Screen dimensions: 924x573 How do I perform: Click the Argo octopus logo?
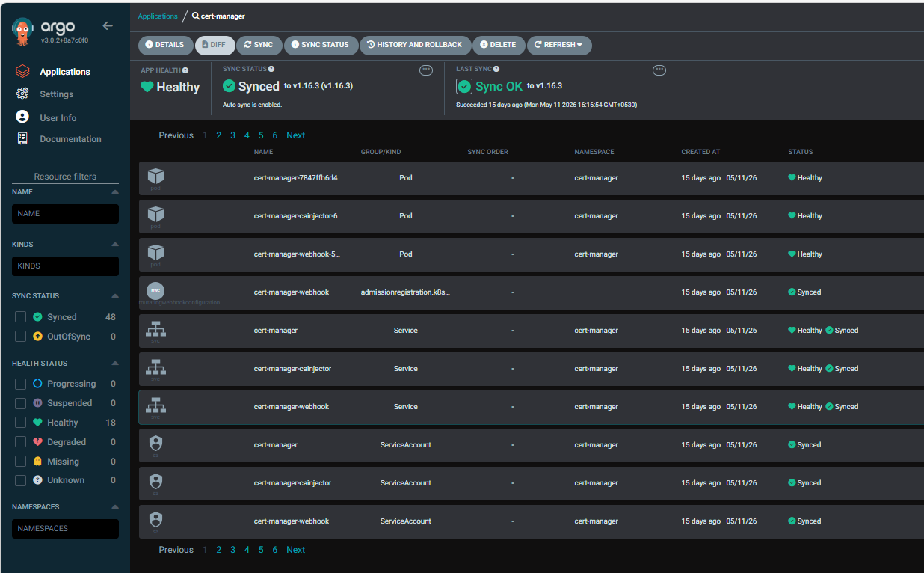coord(22,31)
